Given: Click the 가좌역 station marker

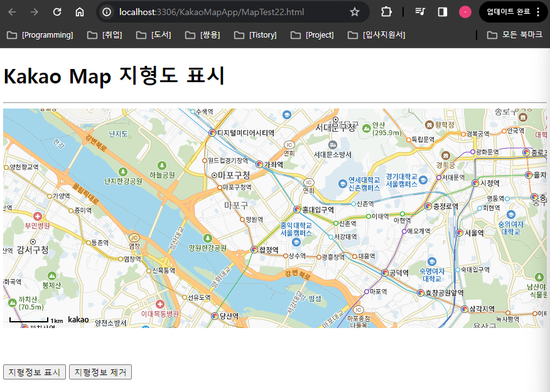Looking at the screenshot, I should coord(259,164).
